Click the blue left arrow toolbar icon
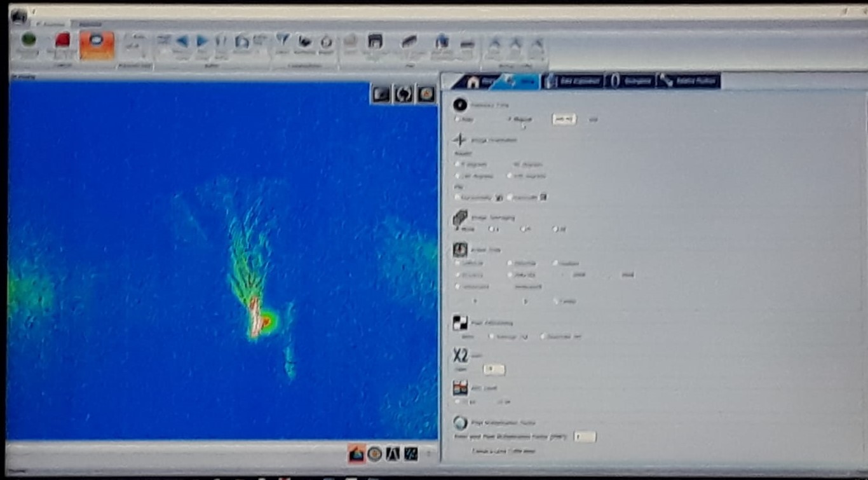868x480 pixels. point(182,41)
